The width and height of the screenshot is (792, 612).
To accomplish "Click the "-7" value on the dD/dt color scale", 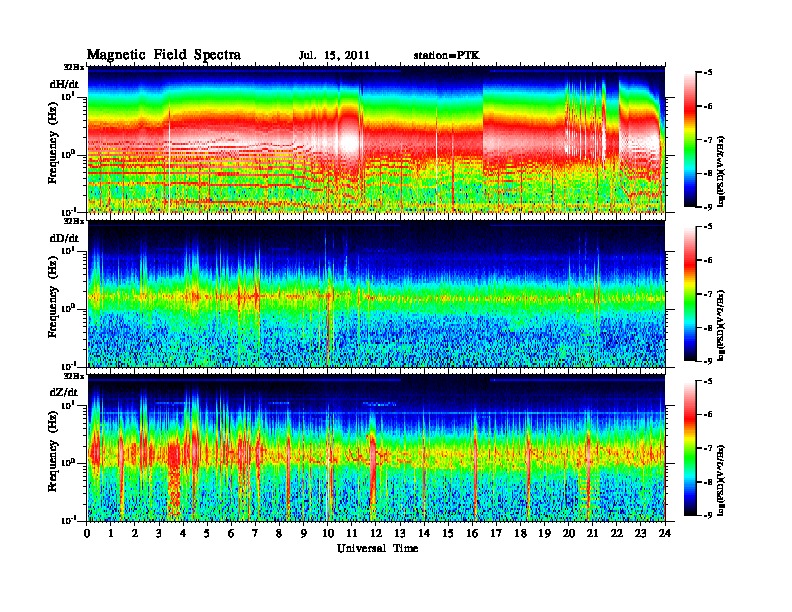I will pos(708,293).
